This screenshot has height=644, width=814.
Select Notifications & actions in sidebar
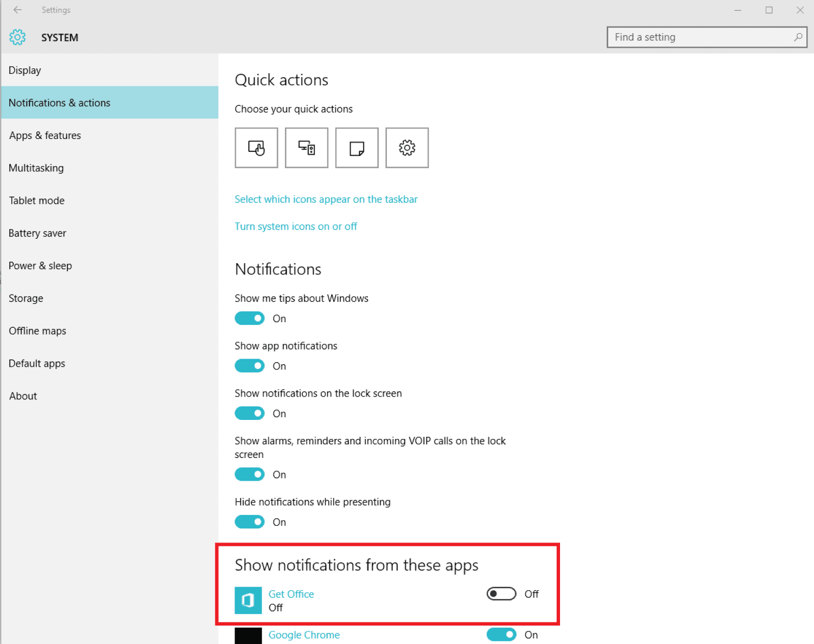point(110,103)
